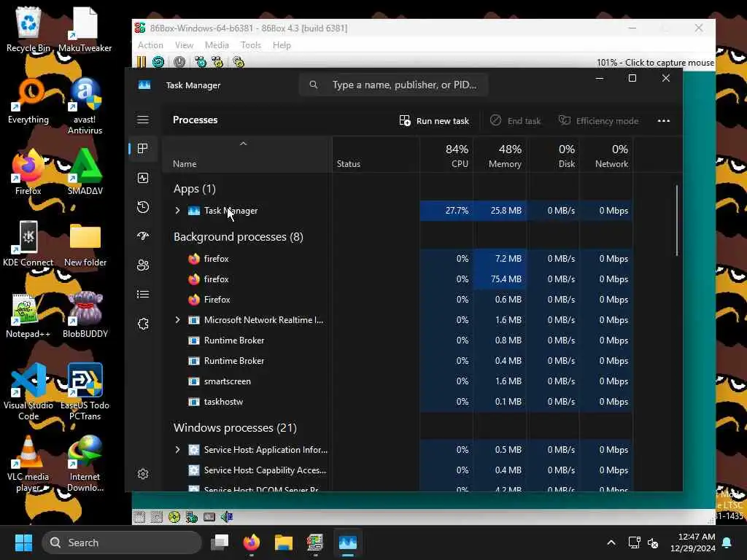Open the Startup apps icon in sidebar
The height and width of the screenshot is (560, 747).
coord(143,236)
